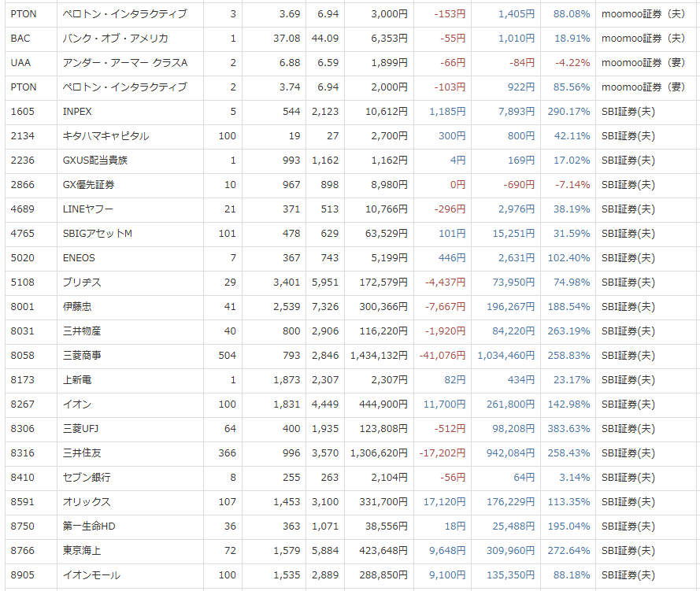
Task: Select stock code 8410
Action: 22,477
